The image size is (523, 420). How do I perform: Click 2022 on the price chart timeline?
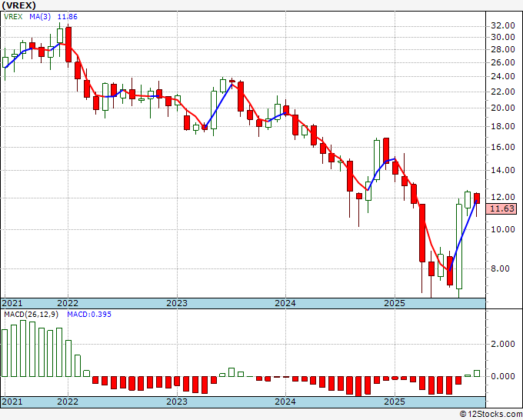[68, 303]
